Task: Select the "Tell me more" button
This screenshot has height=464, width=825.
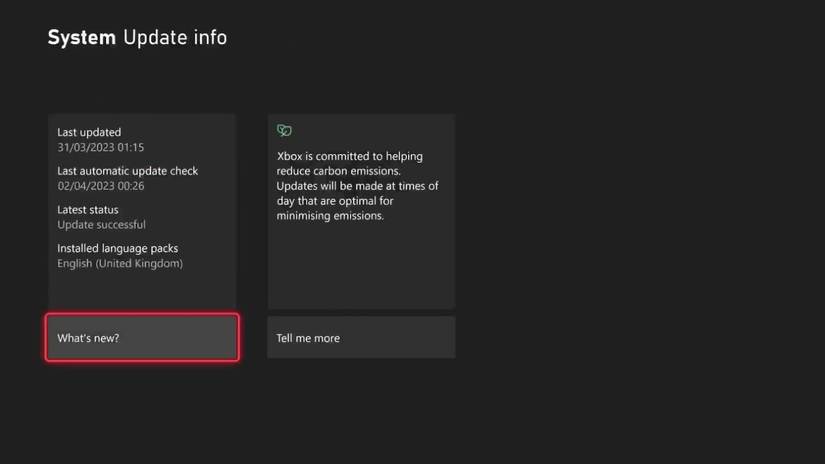Action: (361, 338)
